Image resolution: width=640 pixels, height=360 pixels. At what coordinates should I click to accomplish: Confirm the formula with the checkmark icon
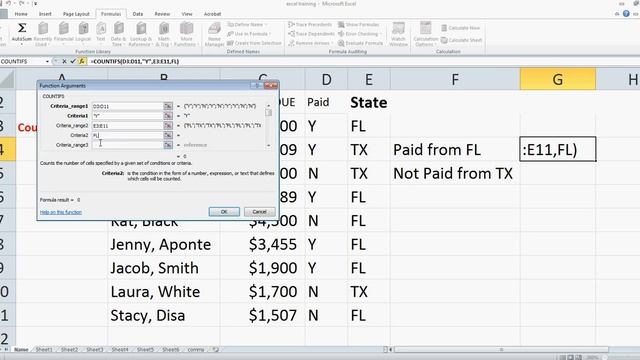[x=73, y=61]
